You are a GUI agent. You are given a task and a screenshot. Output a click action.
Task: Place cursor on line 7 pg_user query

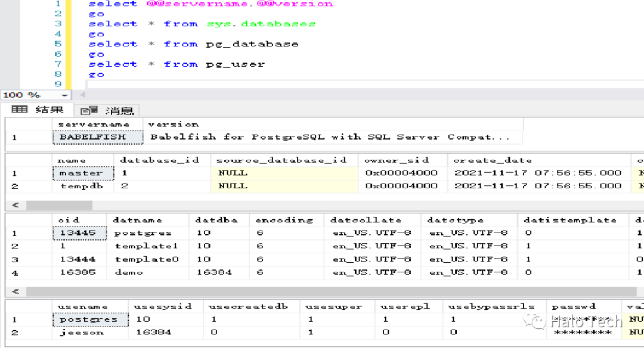(x=177, y=64)
